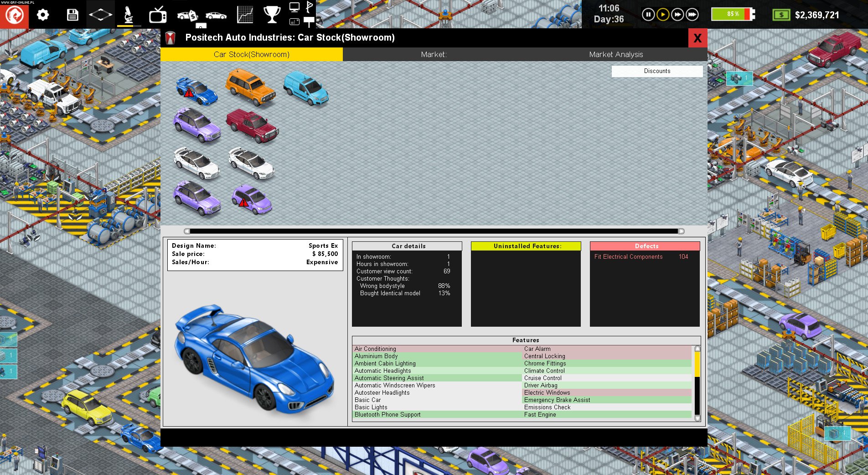
Task: Pause the game simulation
Action: pos(648,14)
